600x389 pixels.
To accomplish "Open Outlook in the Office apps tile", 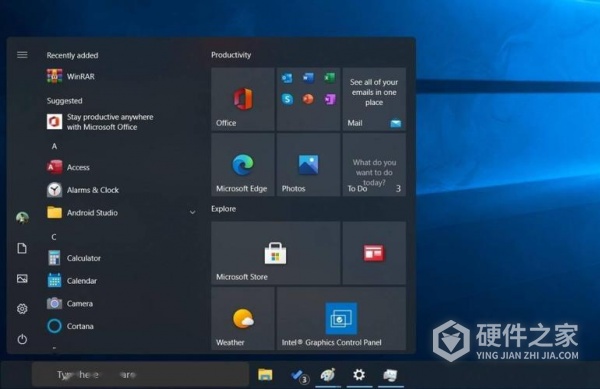I will pyautogui.click(x=287, y=78).
